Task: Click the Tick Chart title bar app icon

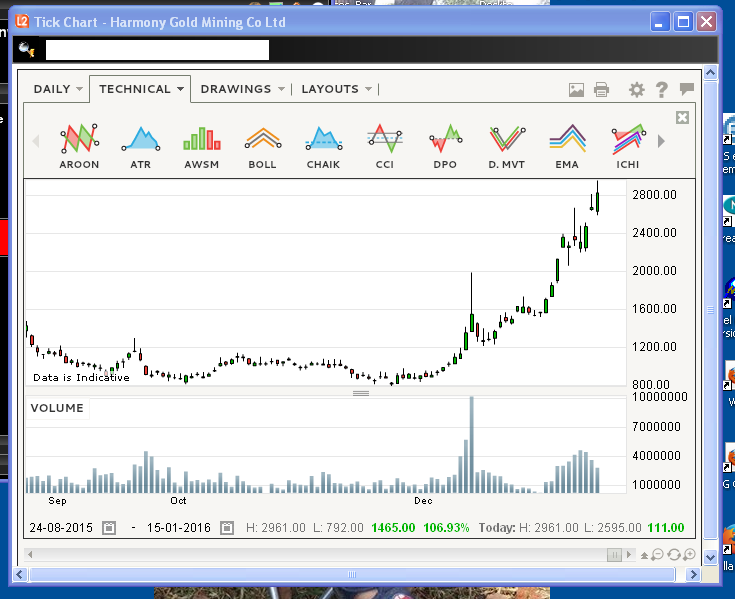Action: [x=22, y=22]
